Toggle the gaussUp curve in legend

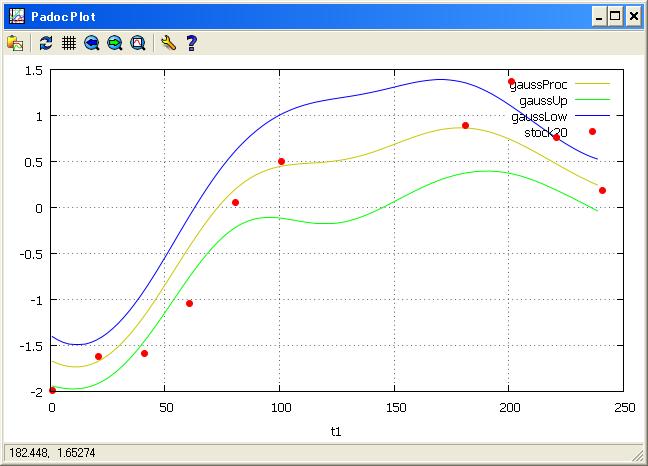pyautogui.click(x=544, y=101)
